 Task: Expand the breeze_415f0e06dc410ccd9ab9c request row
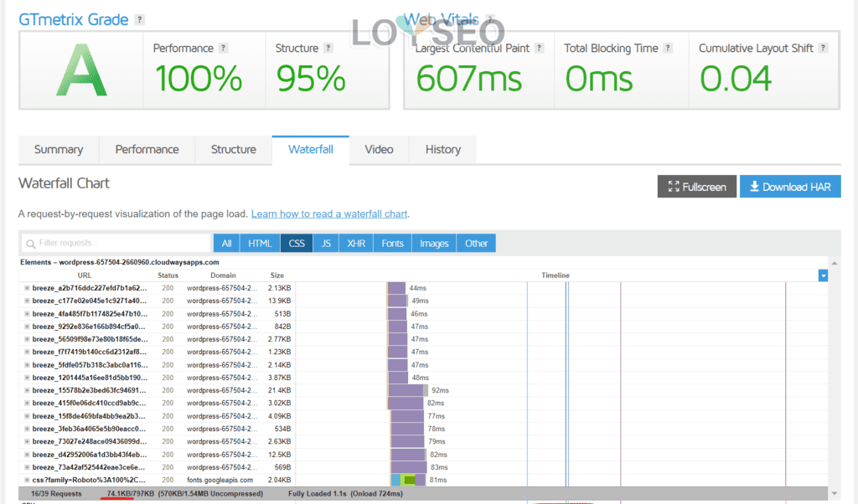click(27, 403)
